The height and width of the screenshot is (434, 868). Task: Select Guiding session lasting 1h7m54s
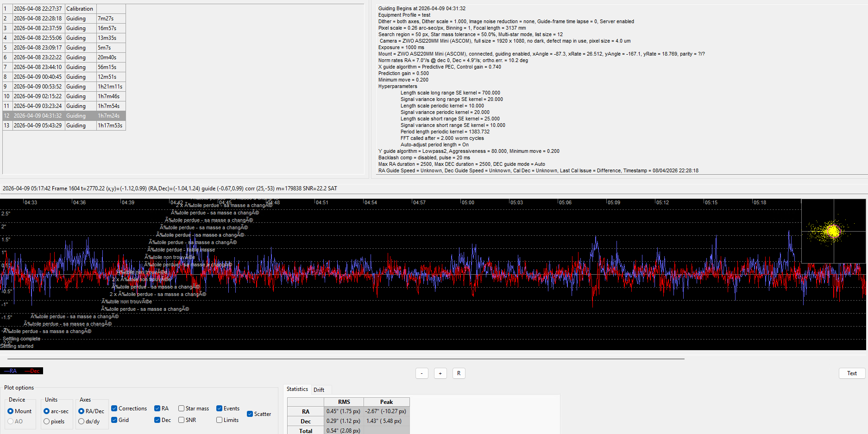(x=64, y=106)
